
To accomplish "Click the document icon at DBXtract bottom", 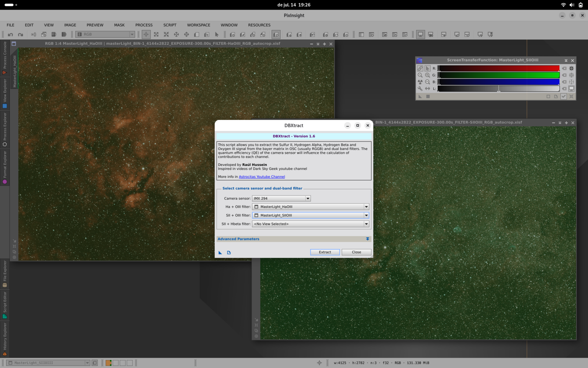I will pyautogui.click(x=229, y=253).
